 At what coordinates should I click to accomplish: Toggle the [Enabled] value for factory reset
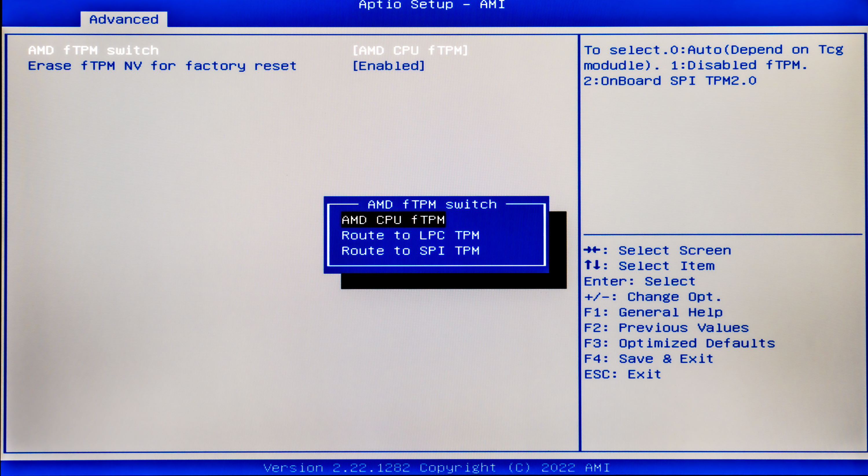point(389,66)
